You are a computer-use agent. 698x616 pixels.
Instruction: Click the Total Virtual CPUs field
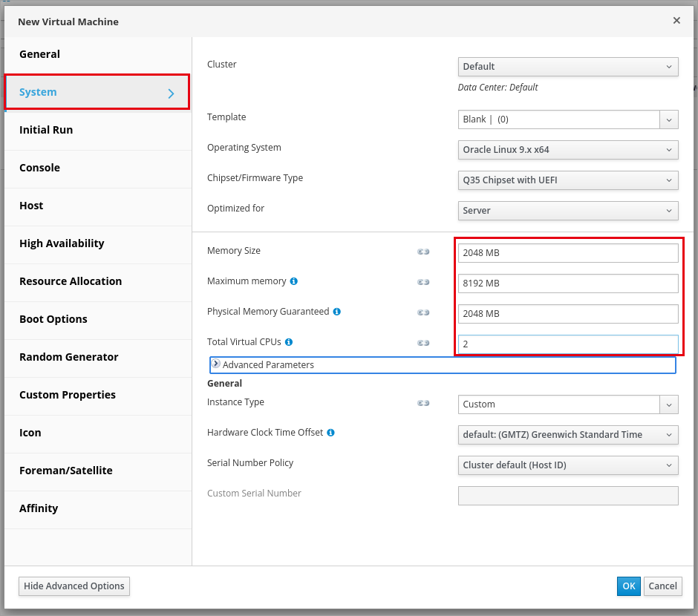pos(568,344)
